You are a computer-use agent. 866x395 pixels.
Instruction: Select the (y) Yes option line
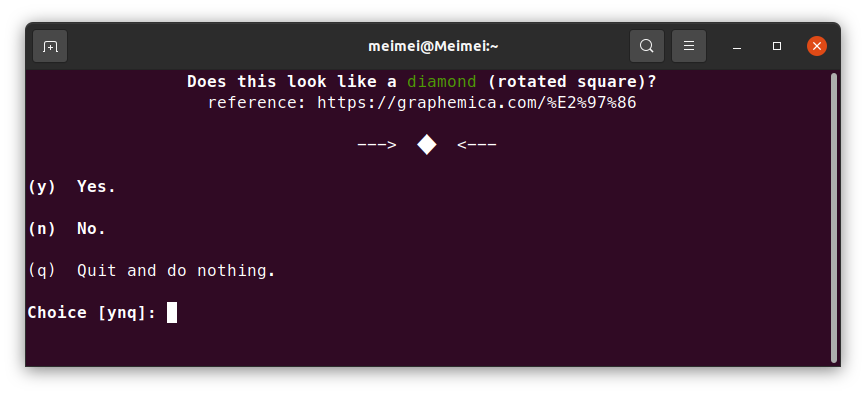(x=72, y=187)
